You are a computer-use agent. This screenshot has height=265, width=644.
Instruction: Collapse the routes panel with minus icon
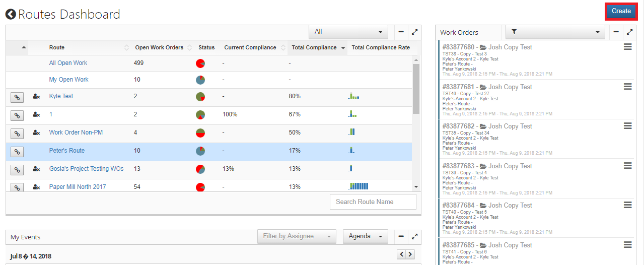coord(401,32)
